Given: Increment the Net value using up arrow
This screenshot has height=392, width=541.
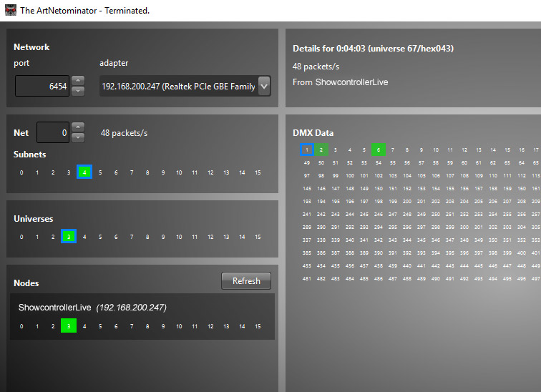Looking at the screenshot, I should click(x=78, y=127).
